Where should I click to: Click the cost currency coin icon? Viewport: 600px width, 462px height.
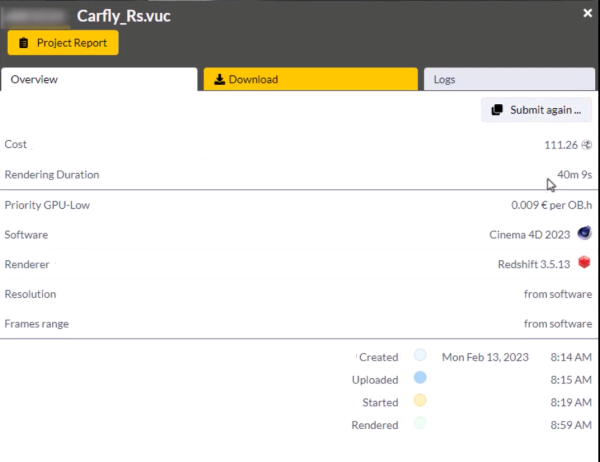tap(586, 145)
